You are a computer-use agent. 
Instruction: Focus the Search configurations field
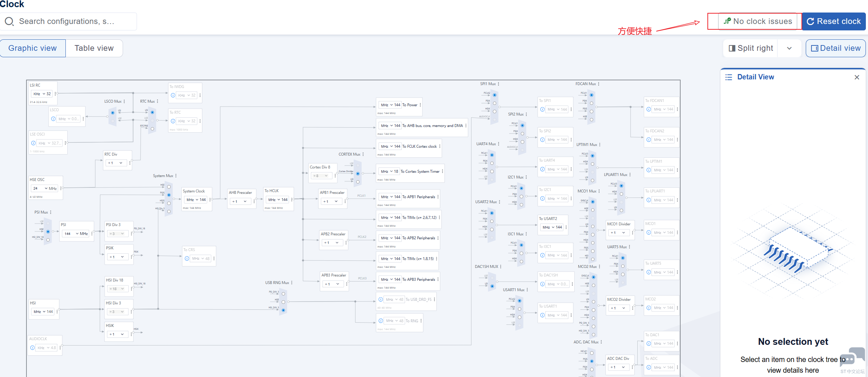(69, 21)
